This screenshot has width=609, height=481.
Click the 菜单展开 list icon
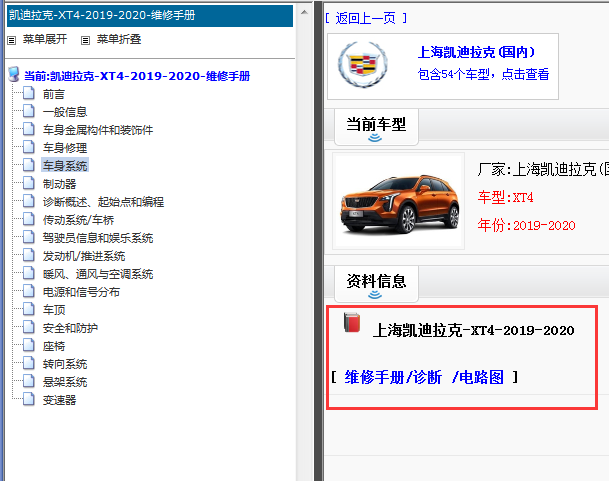coord(12,40)
